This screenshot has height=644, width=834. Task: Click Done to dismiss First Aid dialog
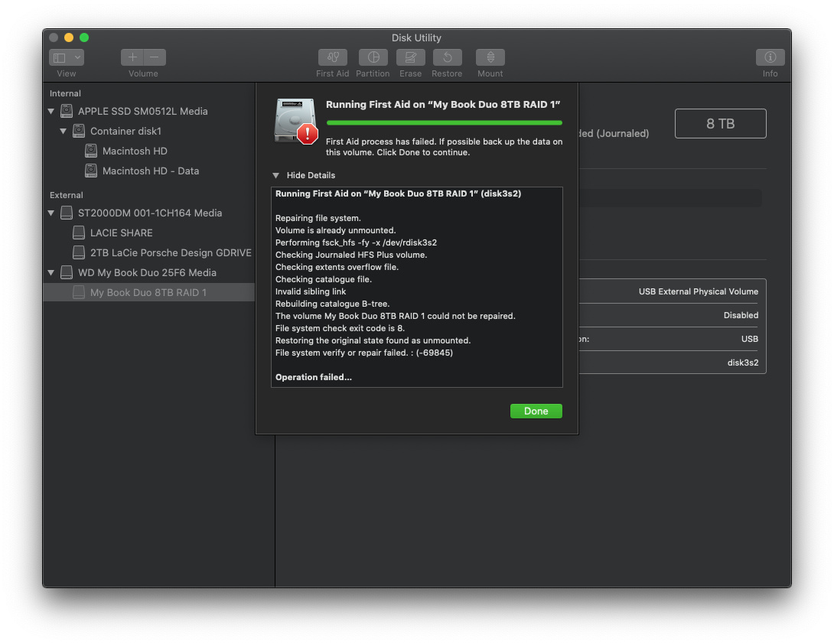coord(536,411)
